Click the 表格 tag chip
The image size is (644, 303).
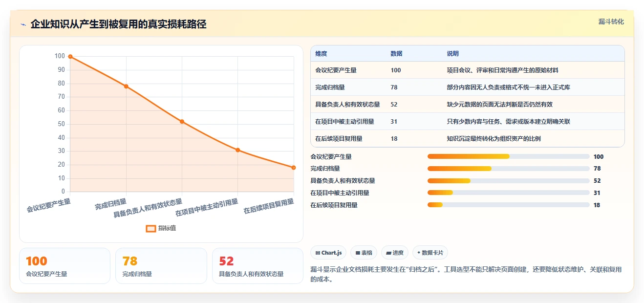point(364,253)
